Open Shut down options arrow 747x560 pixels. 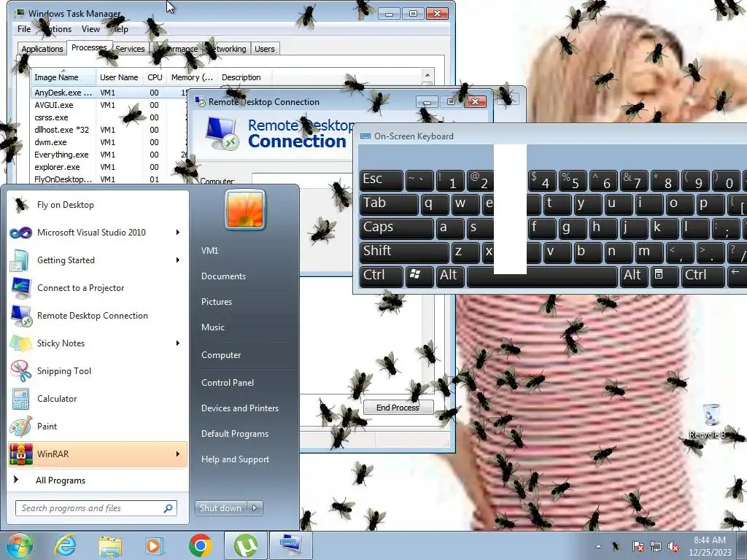coord(255,508)
